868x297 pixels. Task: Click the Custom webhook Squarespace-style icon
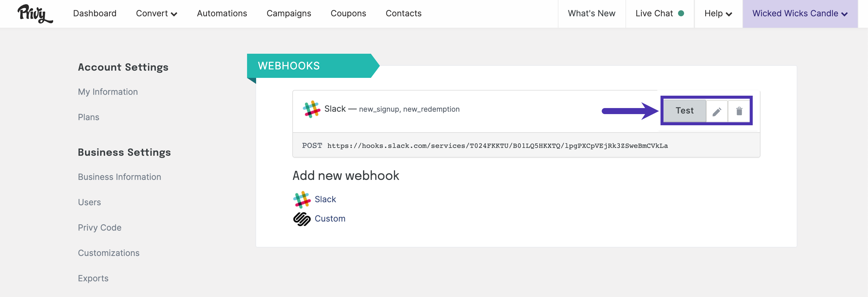(302, 219)
